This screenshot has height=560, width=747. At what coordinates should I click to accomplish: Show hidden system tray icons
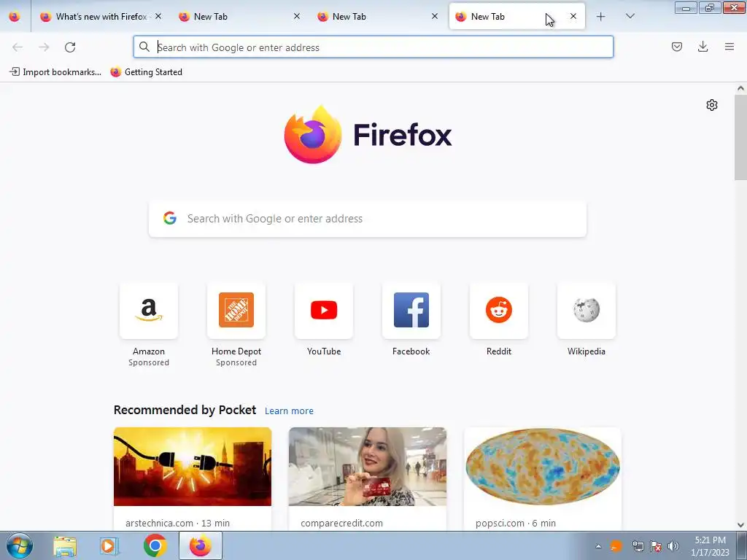coord(598,546)
